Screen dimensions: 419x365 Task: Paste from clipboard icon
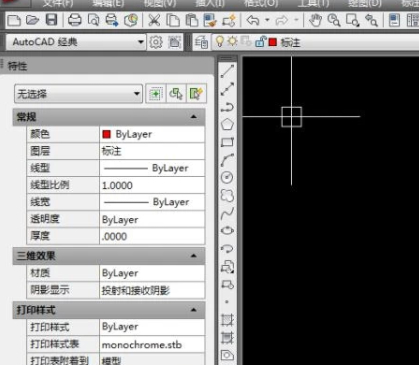[192, 20]
